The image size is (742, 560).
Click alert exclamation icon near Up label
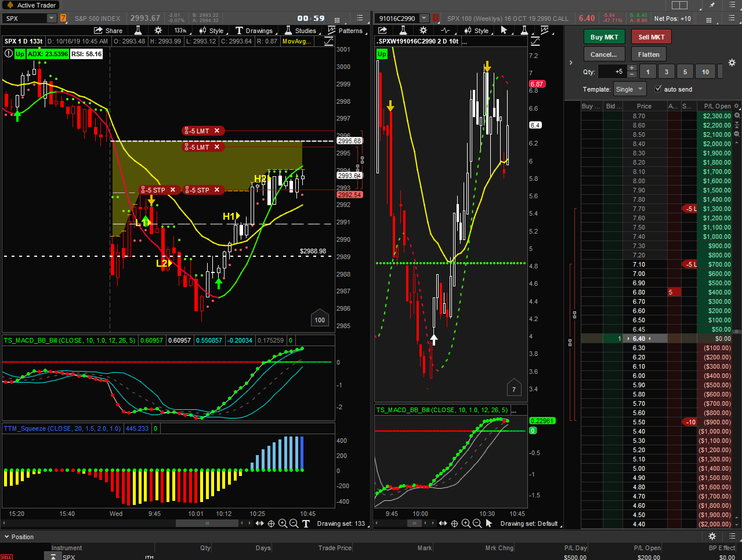pyautogui.click(x=9, y=54)
